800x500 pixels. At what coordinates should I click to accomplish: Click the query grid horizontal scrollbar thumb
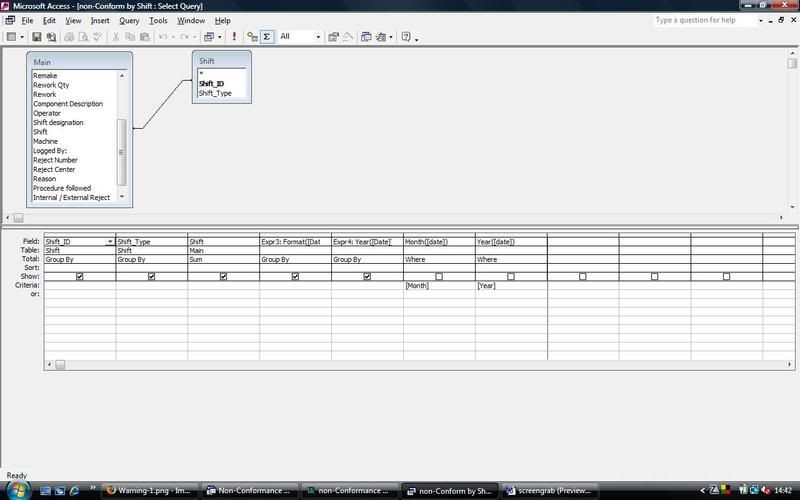pos(60,365)
